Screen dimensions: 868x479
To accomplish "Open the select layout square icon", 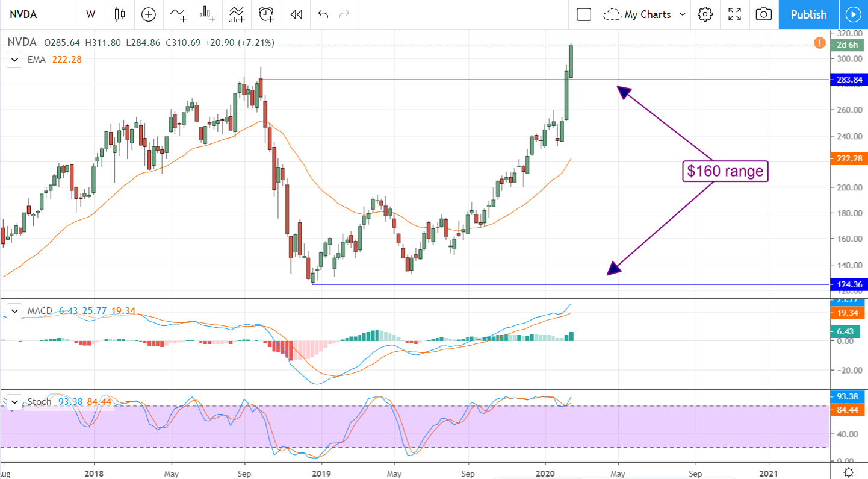I will 583,14.
